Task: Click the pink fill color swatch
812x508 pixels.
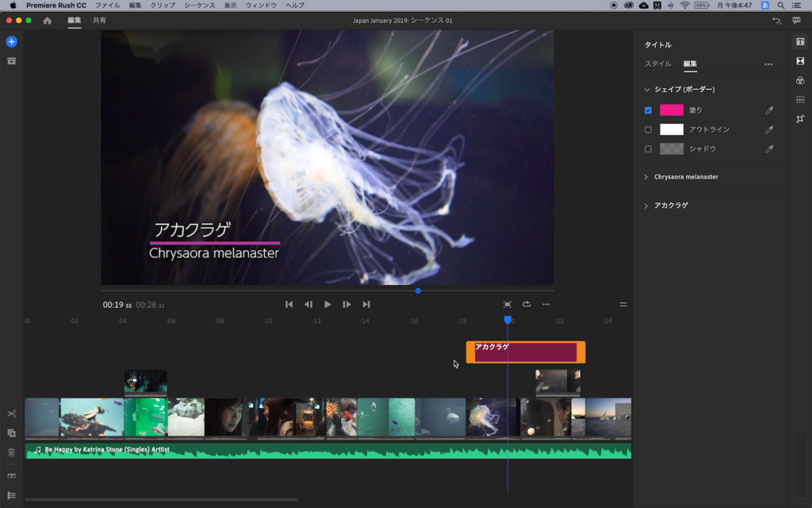Action: point(671,110)
